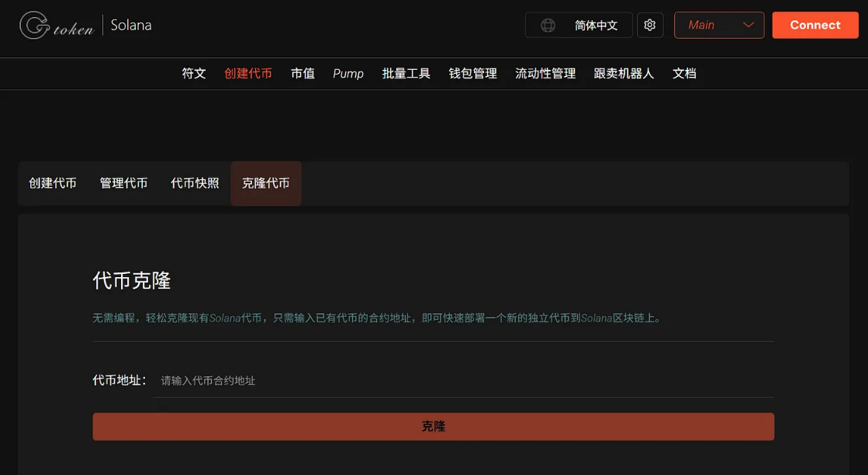Click the 代币克隆 heading
The image size is (868, 475).
tap(132, 281)
